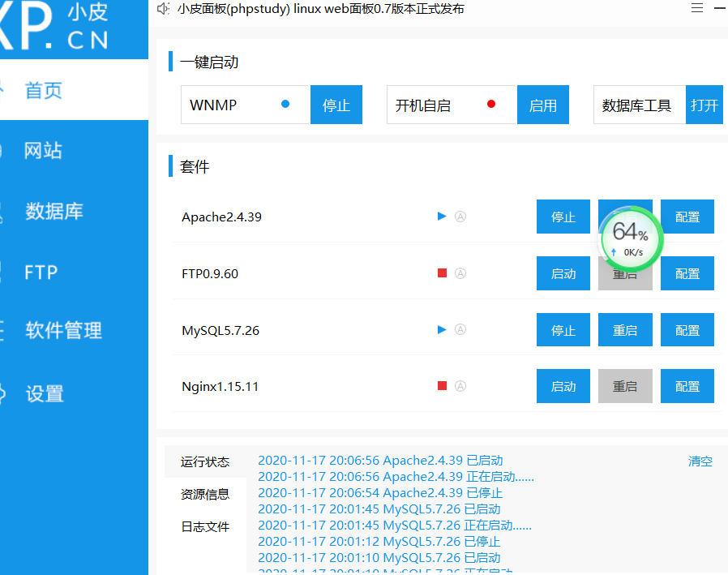Open the hamburger menu icon at top
This screenshot has height=575, width=728.
click(x=697, y=8)
